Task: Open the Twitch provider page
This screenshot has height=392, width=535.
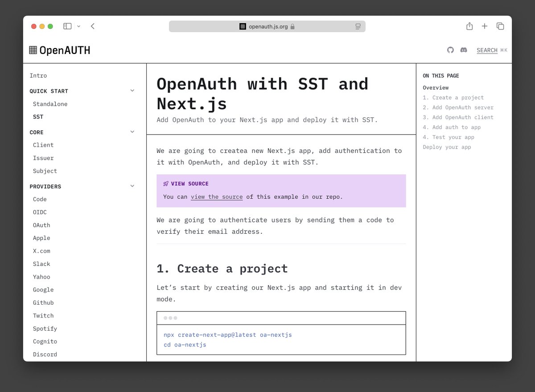Action: tap(43, 316)
